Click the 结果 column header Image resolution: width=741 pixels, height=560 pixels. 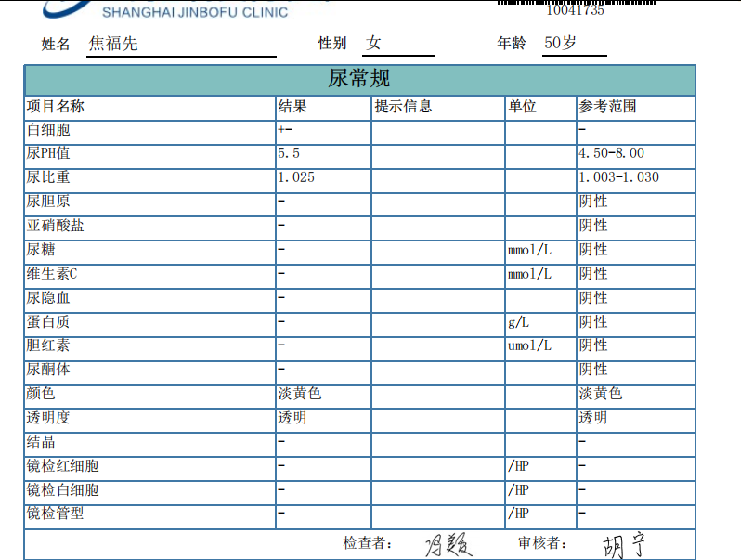[x=292, y=107]
